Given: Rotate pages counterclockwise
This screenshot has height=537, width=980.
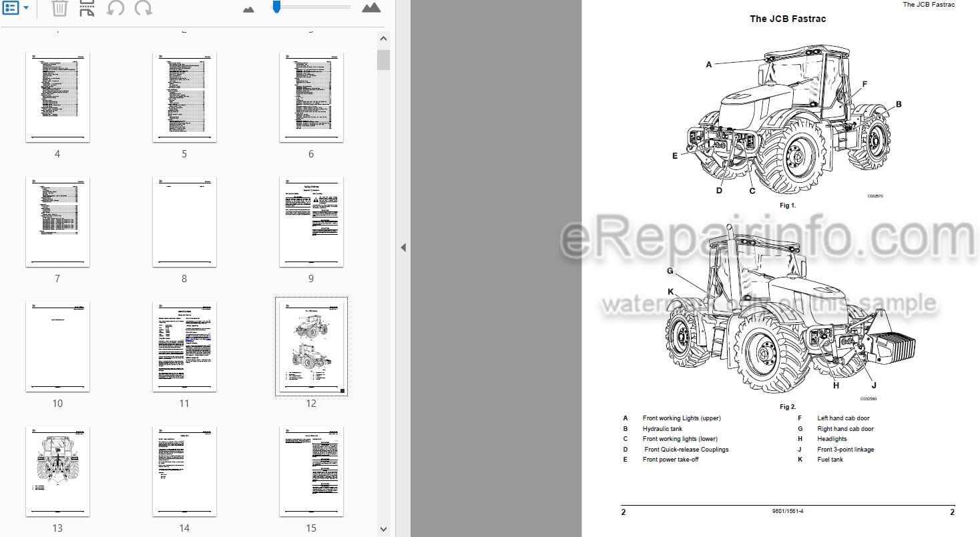Looking at the screenshot, I should click(115, 8).
